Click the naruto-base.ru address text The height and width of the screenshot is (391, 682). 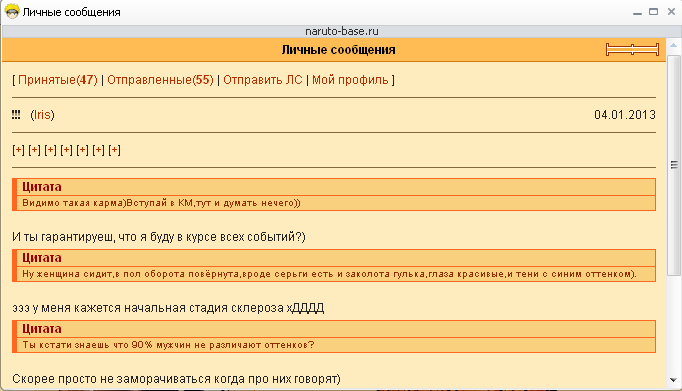pos(341,31)
